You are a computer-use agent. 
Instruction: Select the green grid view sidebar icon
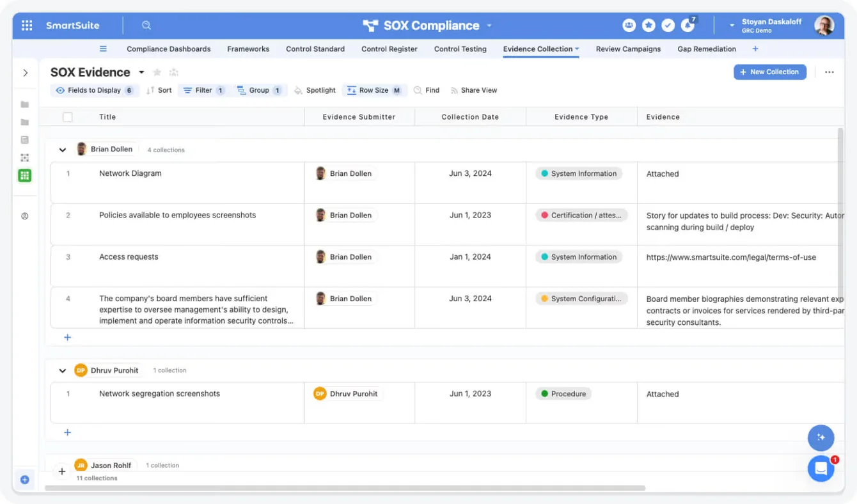(25, 175)
